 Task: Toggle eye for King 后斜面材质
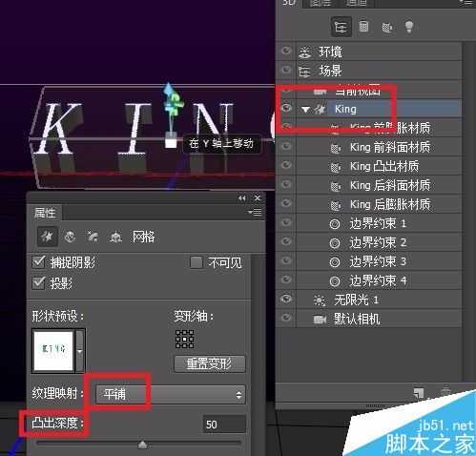coord(286,184)
